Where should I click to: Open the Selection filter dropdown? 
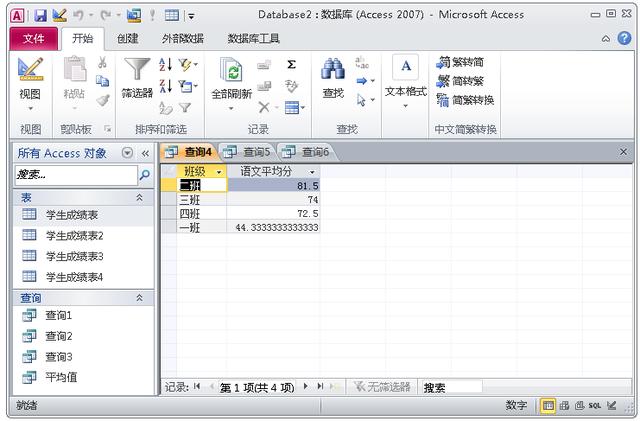pyautogui.click(x=188, y=65)
